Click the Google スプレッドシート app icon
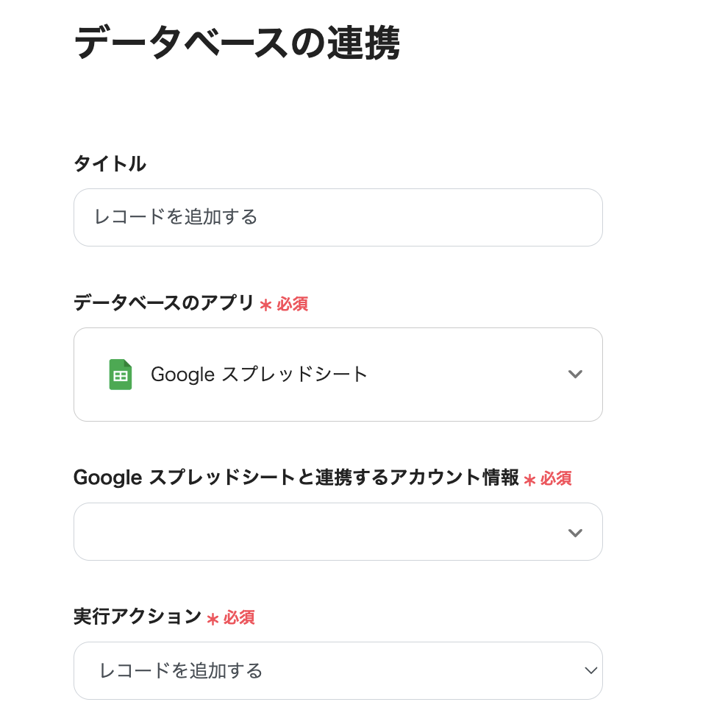 tap(121, 375)
